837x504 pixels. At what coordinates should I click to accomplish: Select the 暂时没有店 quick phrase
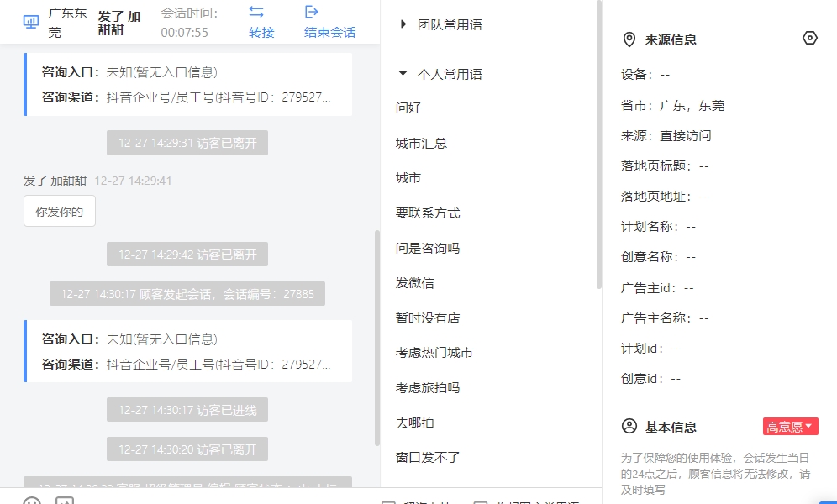click(x=428, y=318)
